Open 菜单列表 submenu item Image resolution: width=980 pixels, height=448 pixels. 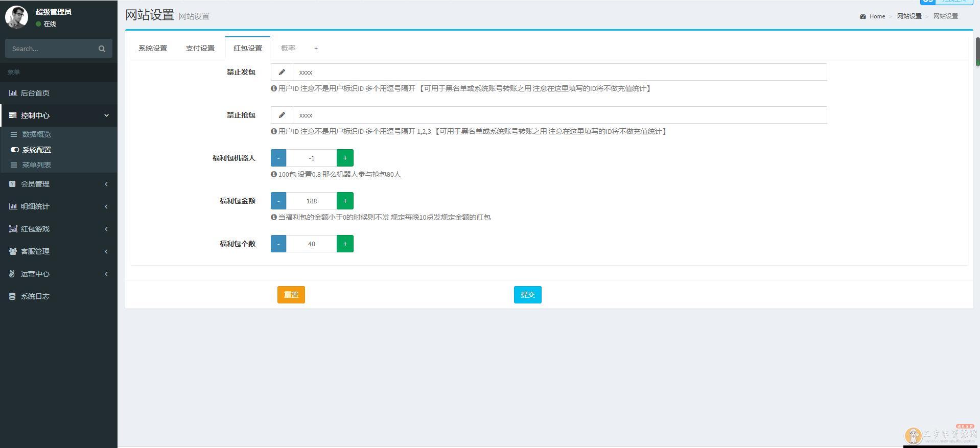[x=36, y=165]
